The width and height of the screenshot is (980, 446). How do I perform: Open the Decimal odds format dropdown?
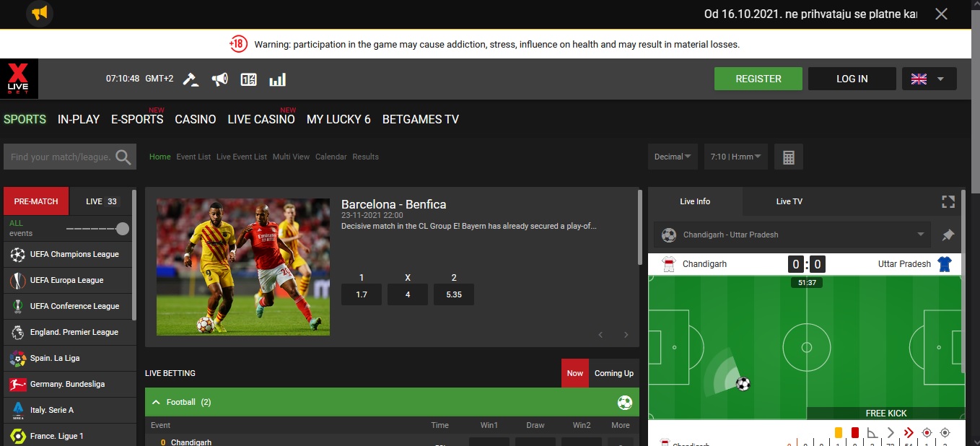point(673,157)
